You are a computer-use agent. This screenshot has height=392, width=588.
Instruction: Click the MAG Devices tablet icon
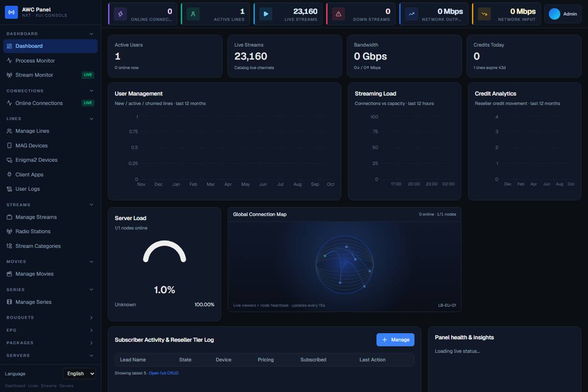tap(9, 146)
